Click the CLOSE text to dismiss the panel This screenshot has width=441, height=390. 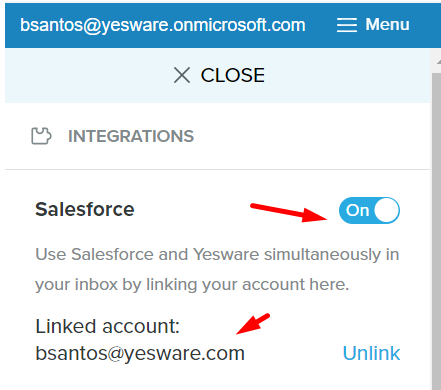pyautogui.click(x=233, y=75)
